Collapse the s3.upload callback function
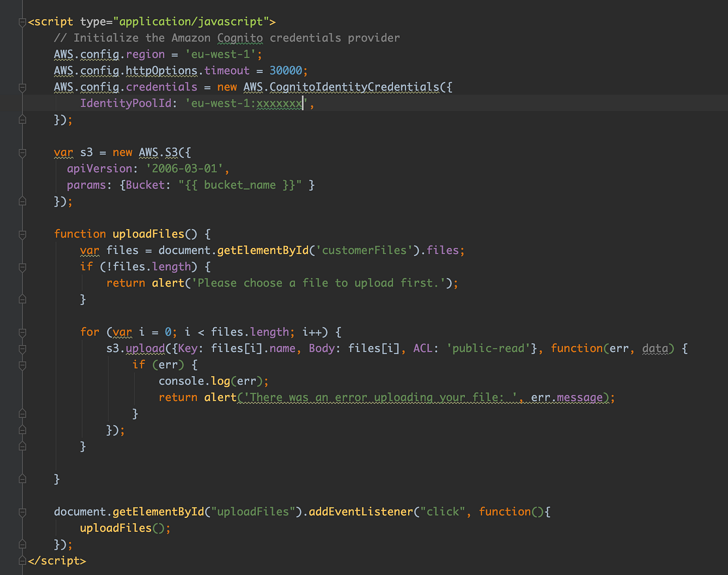728x575 pixels. pos(22,349)
